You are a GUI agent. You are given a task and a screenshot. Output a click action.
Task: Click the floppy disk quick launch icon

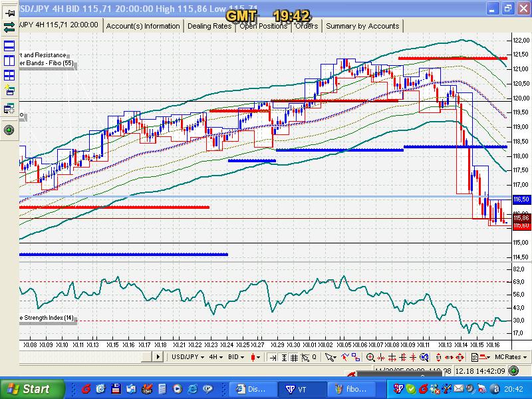point(116,389)
